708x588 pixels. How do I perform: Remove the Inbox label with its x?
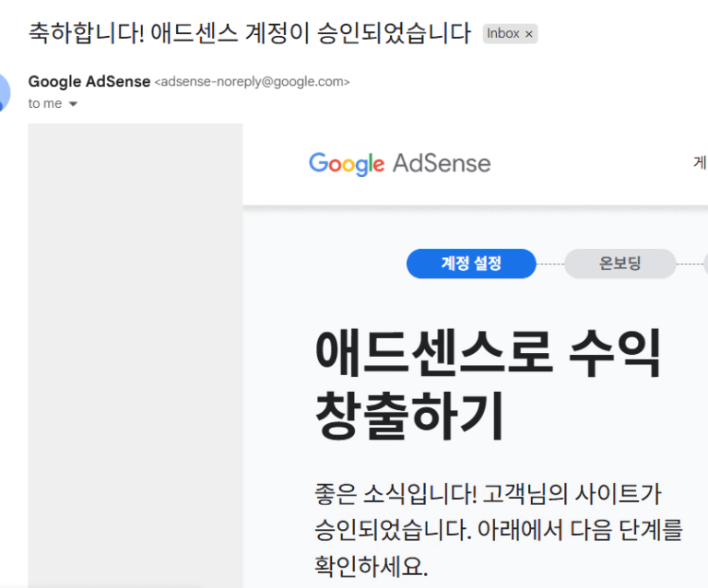(x=529, y=34)
